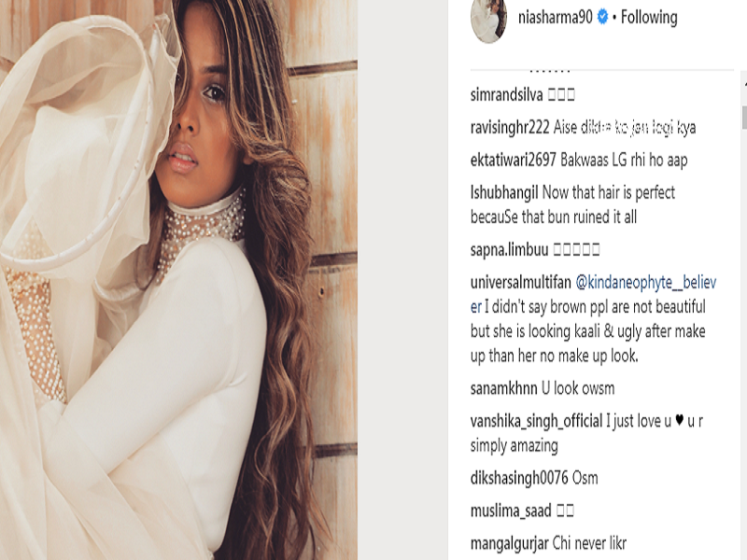Open niasharma90 username in header
Screen dimensions: 747x560
coord(555,18)
